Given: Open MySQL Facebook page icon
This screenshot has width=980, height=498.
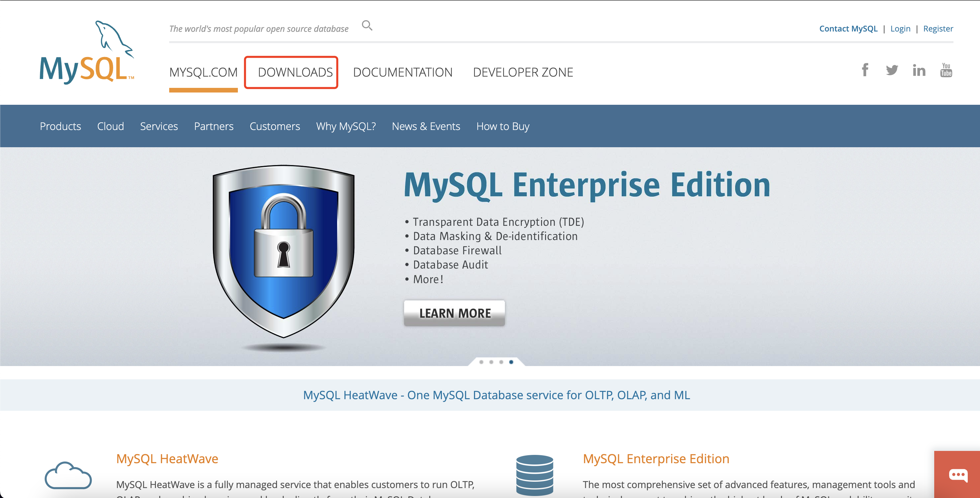Looking at the screenshot, I should (x=865, y=70).
